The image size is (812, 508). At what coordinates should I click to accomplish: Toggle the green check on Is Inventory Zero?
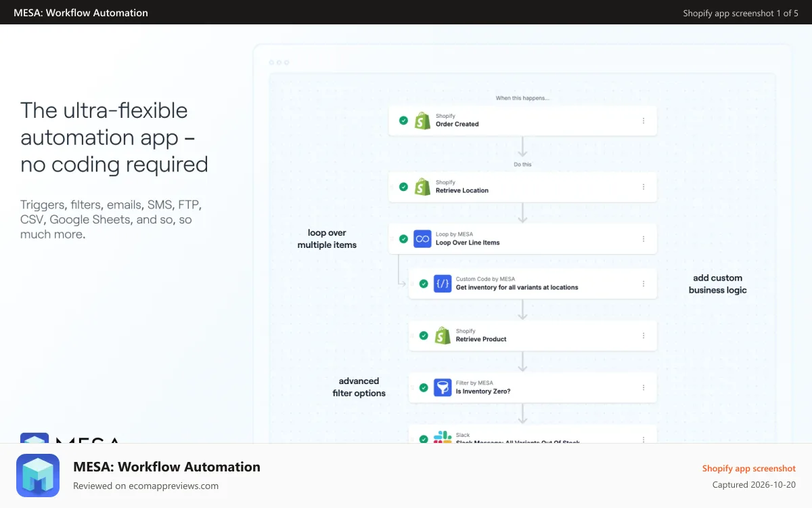coord(424,387)
